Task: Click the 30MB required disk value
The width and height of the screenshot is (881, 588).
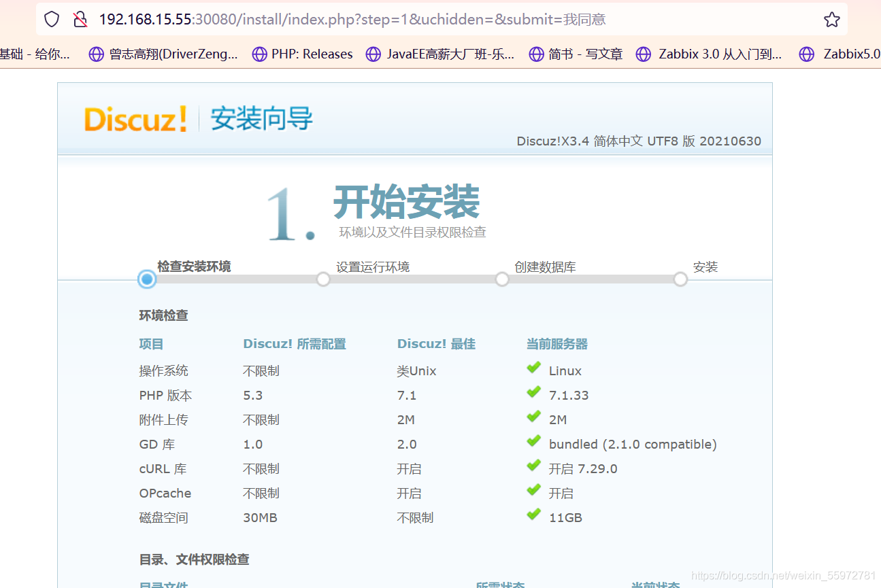Action: 260,518
